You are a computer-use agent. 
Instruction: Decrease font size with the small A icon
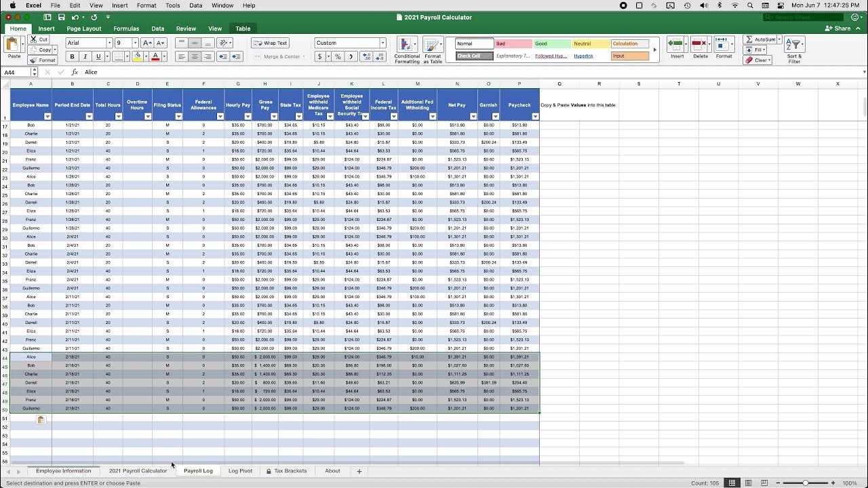coord(160,43)
